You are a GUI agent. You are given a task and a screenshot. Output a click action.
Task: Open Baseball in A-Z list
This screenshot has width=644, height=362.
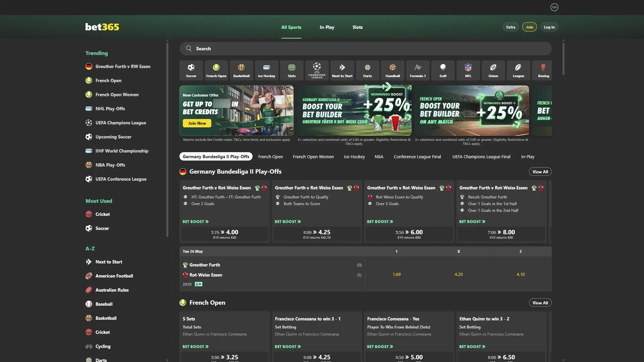[99, 304]
